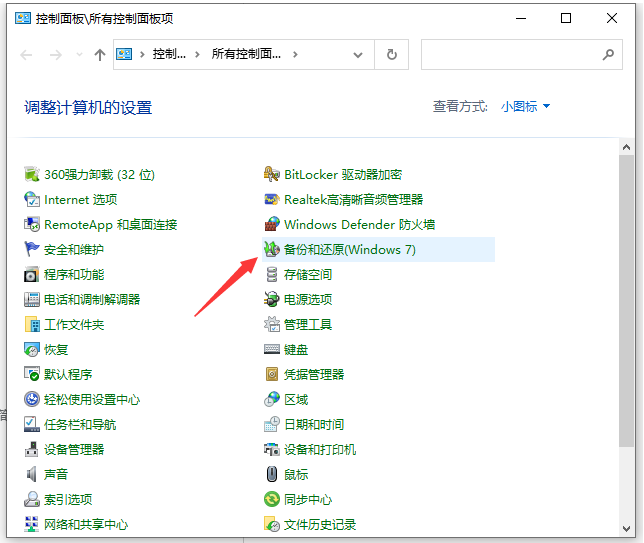
Task: Open recent locations dropdown beside forward arrow
Action: coord(79,54)
